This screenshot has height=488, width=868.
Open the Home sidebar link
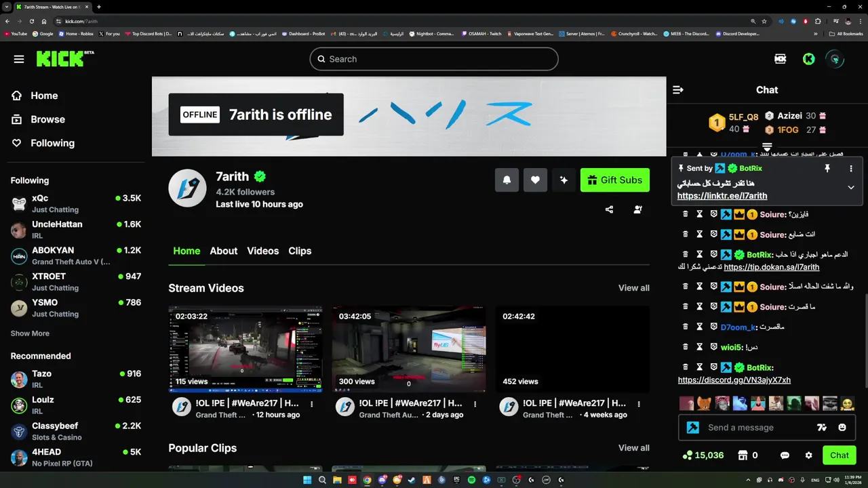pos(44,96)
